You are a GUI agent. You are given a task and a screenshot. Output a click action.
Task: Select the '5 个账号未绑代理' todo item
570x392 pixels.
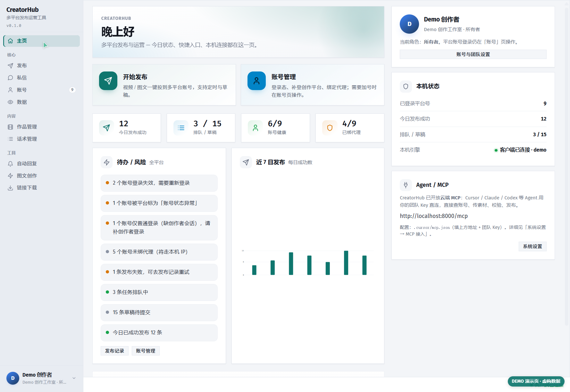pos(159,252)
